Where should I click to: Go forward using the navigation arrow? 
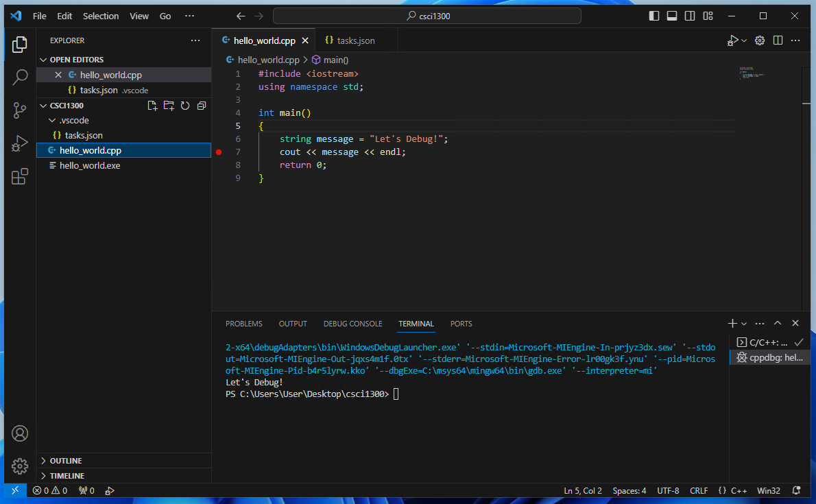point(259,16)
